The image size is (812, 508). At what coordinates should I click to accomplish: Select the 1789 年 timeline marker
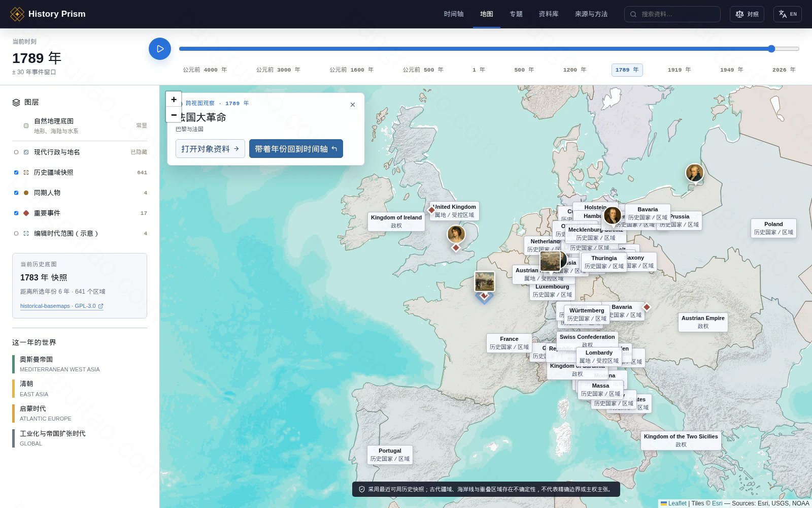click(627, 70)
